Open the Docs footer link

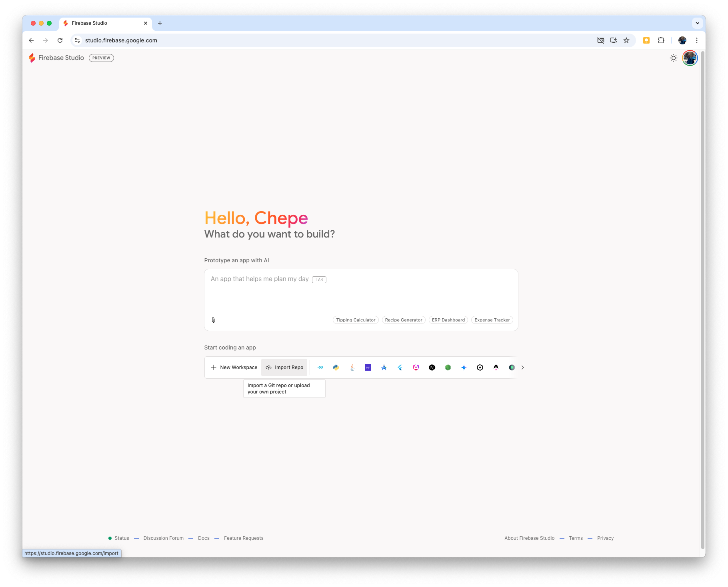click(204, 538)
